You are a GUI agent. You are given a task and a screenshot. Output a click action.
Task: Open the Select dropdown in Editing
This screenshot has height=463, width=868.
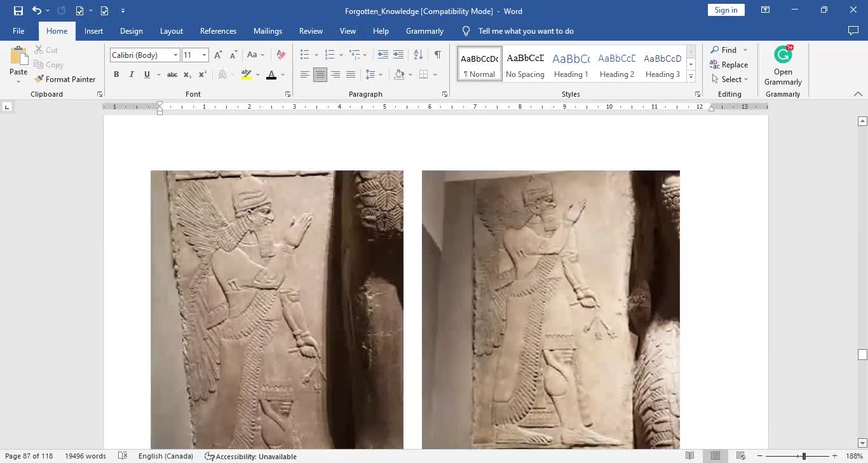(x=730, y=79)
